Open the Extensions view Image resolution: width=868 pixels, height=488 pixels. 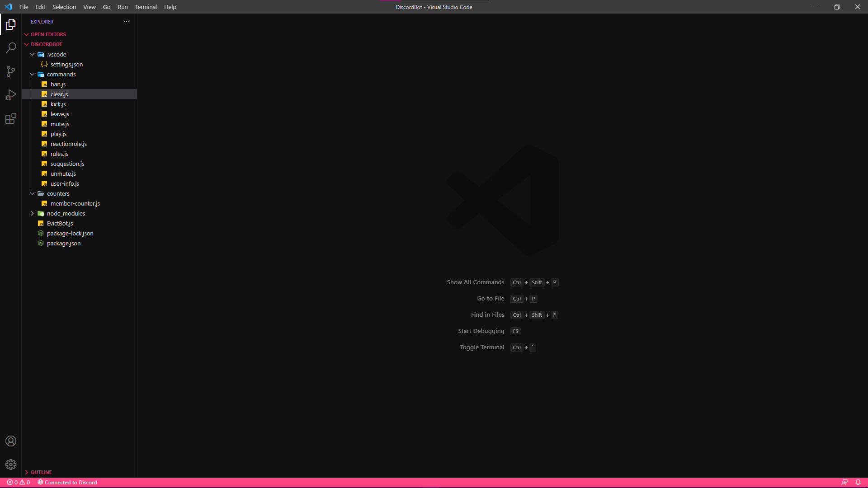click(11, 118)
